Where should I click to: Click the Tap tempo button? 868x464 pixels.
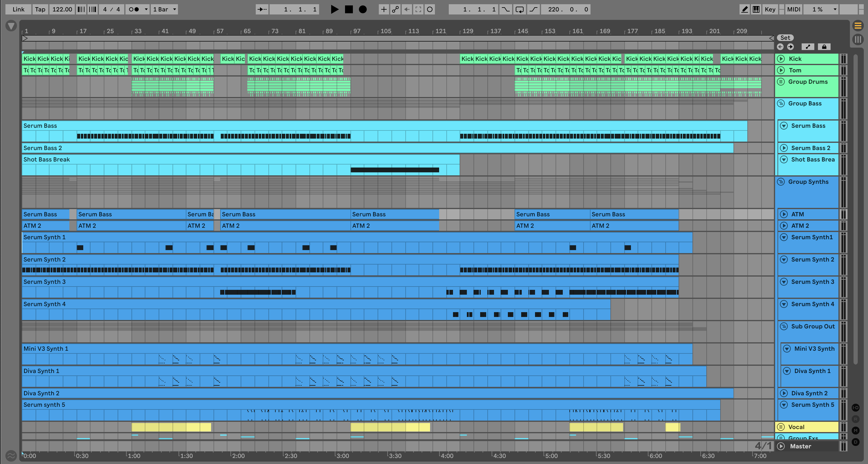40,9
